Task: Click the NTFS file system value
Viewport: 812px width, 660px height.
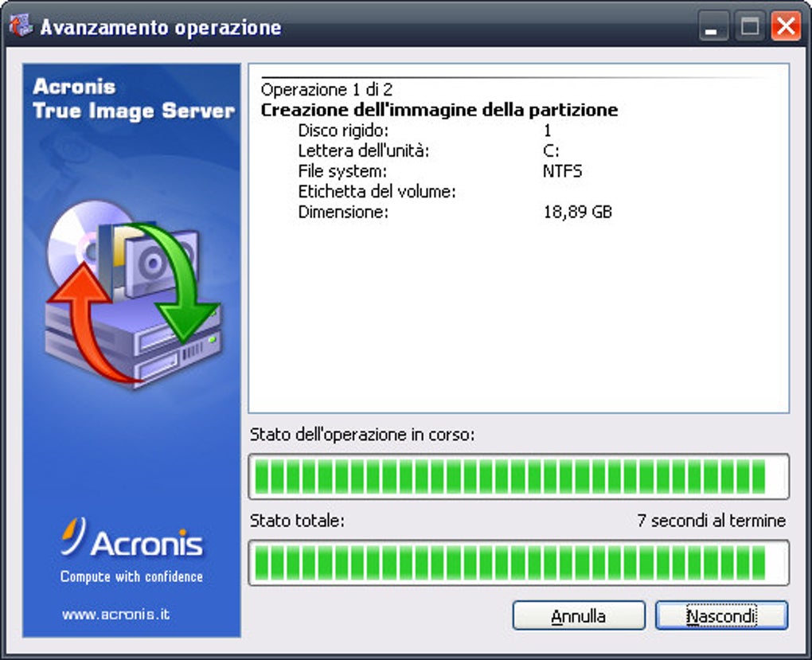Action: click(562, 171)
